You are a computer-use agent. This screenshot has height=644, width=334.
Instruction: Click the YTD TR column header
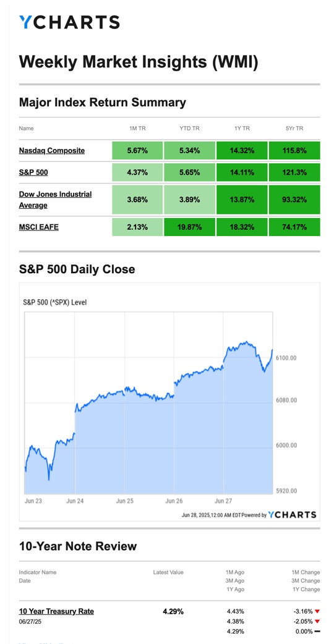coord(189,129)
